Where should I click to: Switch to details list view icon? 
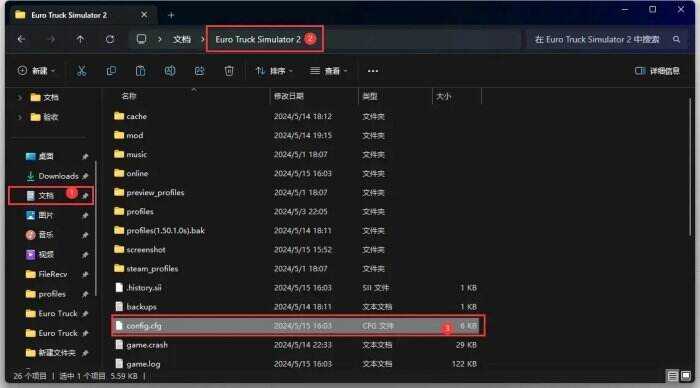[x=672, y=376]
